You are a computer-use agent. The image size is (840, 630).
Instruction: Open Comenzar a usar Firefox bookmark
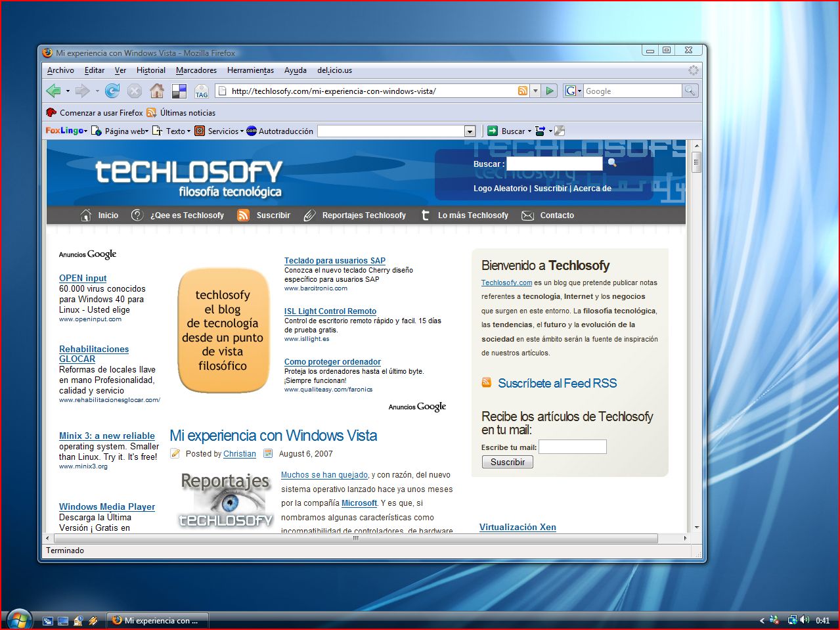[95, 112]
